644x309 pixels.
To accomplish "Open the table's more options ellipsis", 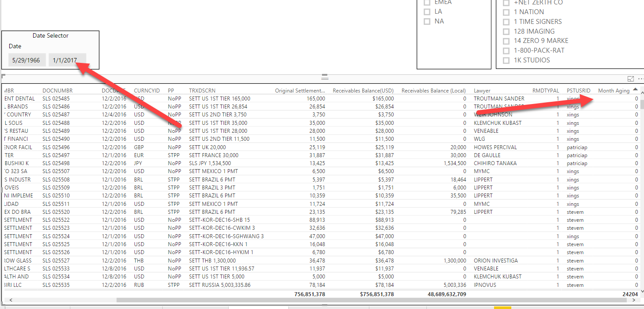I will point(640,79).
